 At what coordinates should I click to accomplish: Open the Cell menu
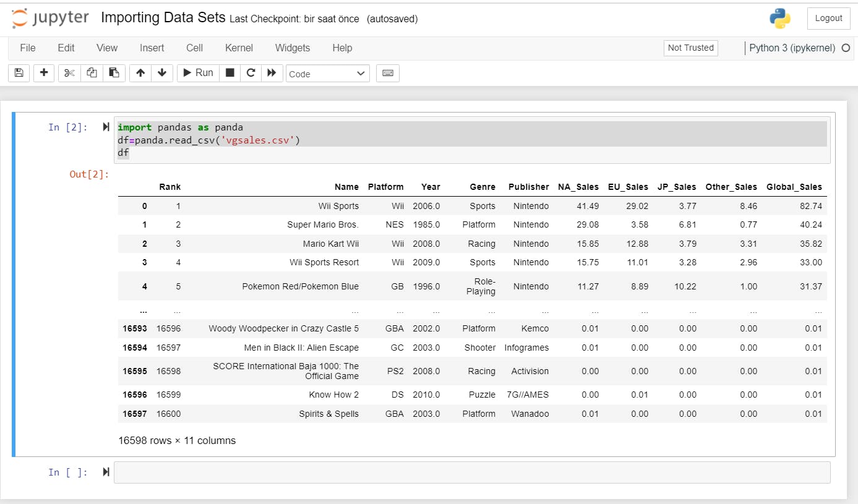click(x=195, y=48)
